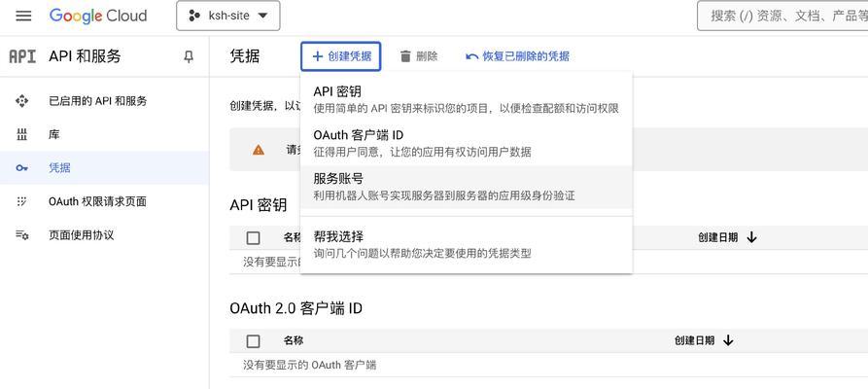Click the settings-list icon beside 页面使用协议
This screenshot has height=389, width=868.
point(21,235)
